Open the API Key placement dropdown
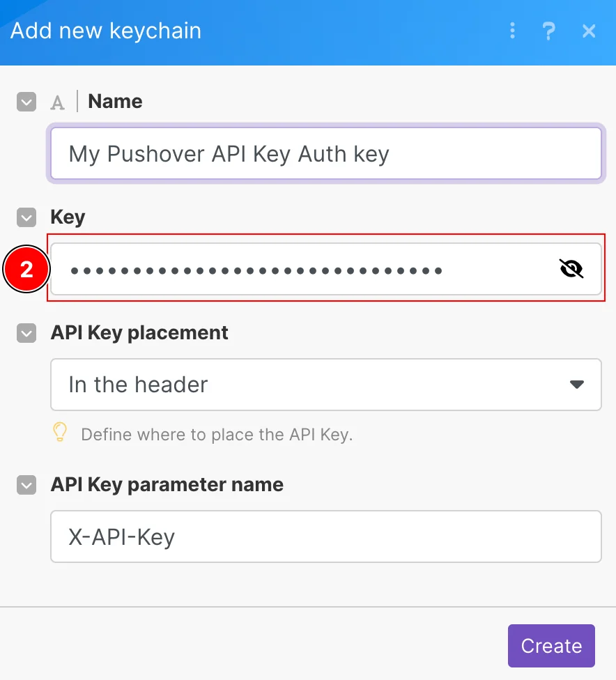This screenshot has width=616, height=680. pos(326,384)
